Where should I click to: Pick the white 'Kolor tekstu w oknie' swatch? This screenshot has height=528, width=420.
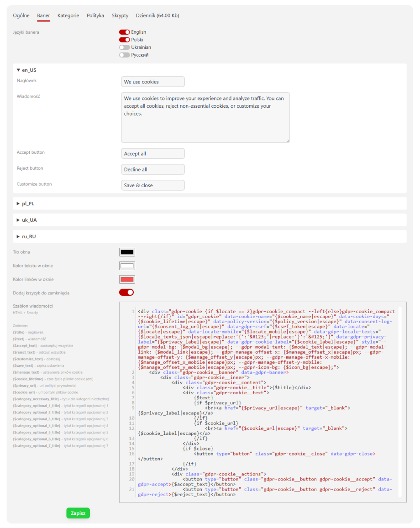tap(127, 266)
